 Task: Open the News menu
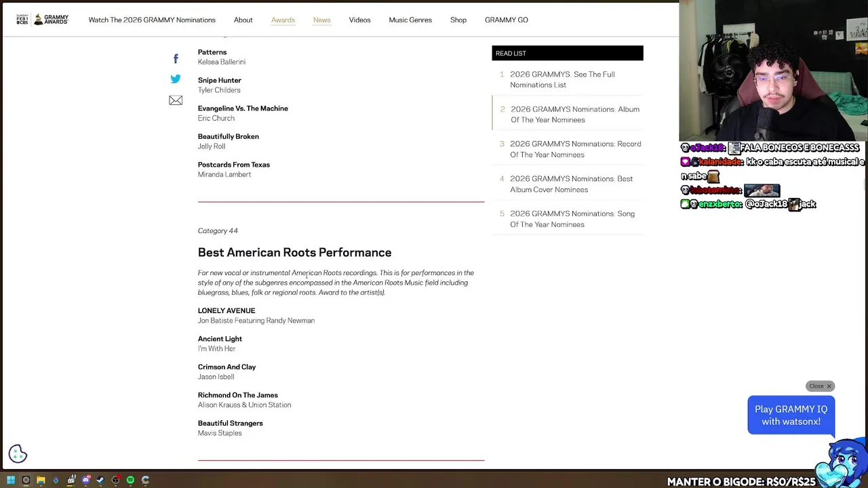321,20
